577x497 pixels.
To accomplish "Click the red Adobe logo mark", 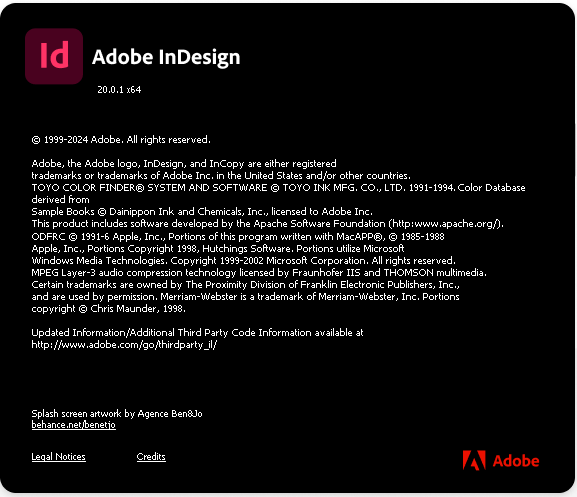I will 474,460.
